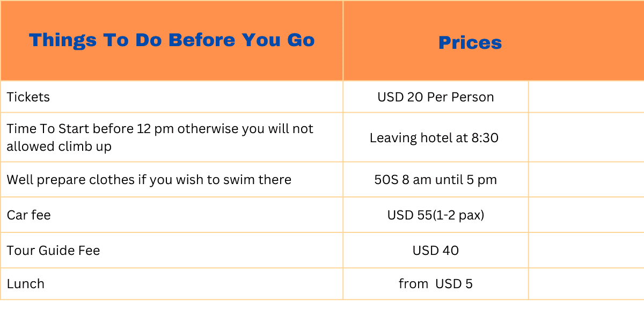Image resolution: width=644 pixels, height=322 pixels.
Task: Click the 'Tour Guide Fee' cell
Action: coord(54,251)
